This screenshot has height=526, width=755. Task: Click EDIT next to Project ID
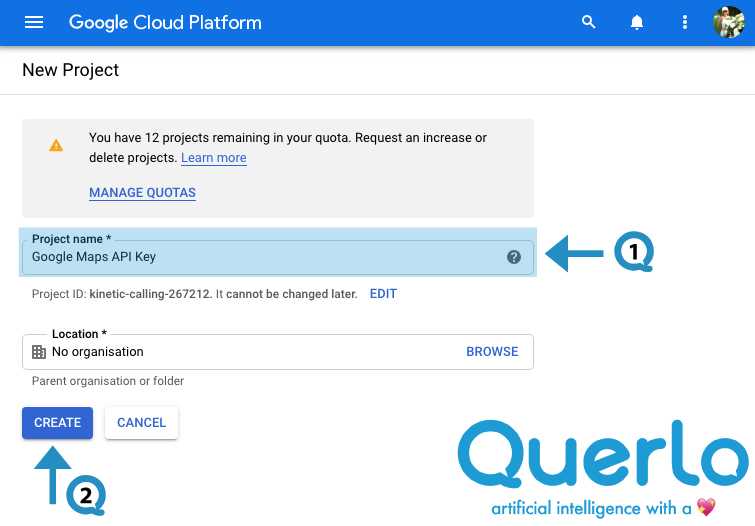point(383,294)
